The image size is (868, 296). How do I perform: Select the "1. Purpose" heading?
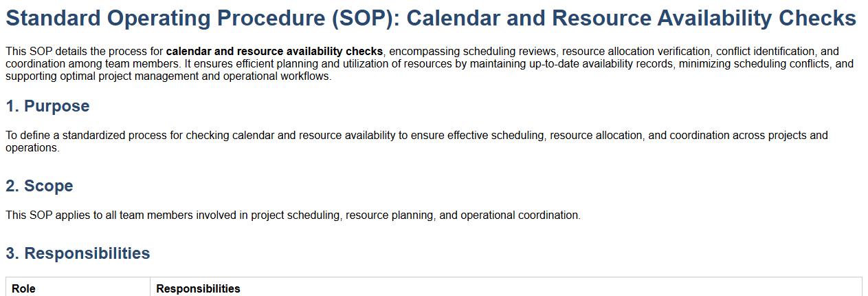point(47,106)
